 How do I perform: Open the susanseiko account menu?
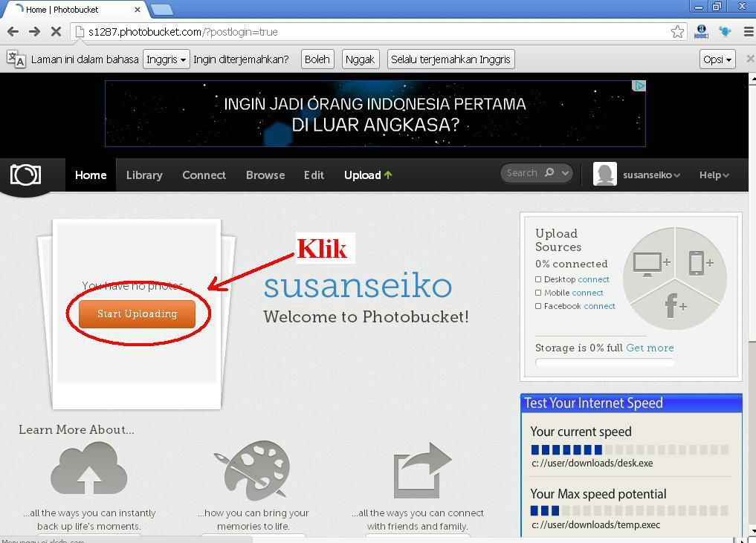tap(650, 175)
